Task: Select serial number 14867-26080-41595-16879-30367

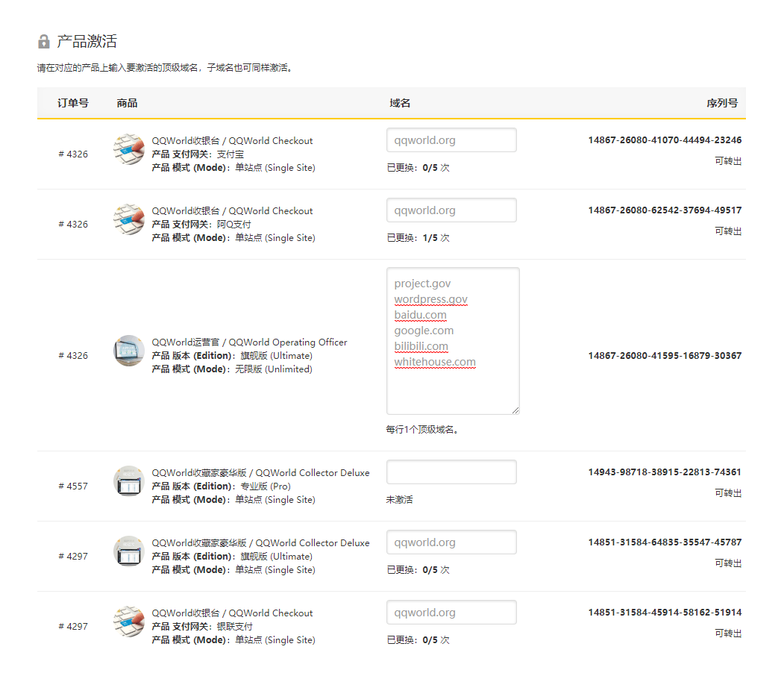Action: tap(665, 355)
